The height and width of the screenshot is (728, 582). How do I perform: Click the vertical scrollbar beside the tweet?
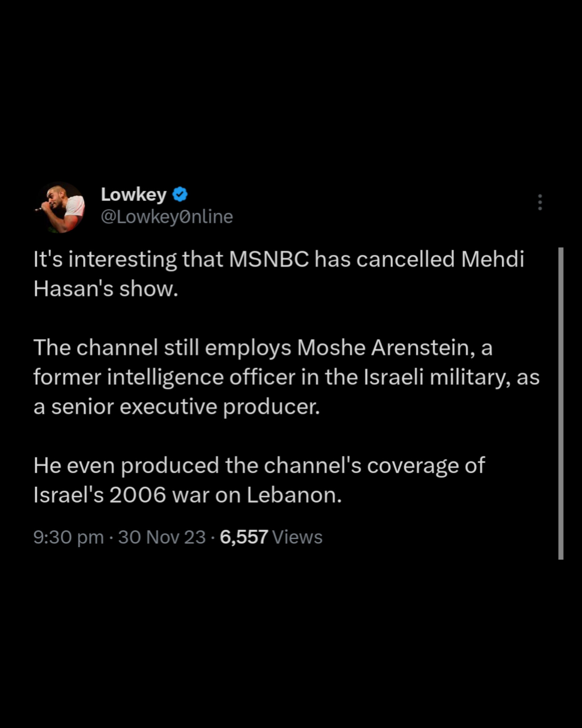(561, 403)
